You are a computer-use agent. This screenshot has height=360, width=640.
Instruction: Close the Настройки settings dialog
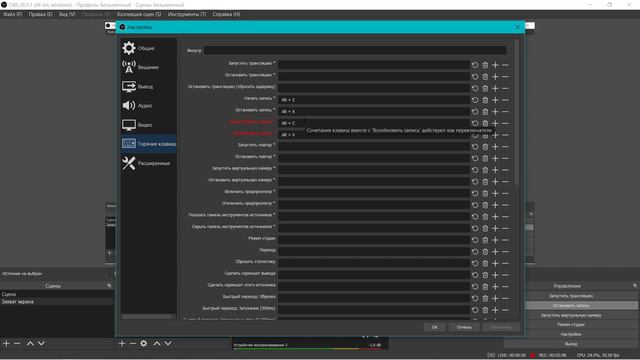pyautogui.click(x=518, y=27)
